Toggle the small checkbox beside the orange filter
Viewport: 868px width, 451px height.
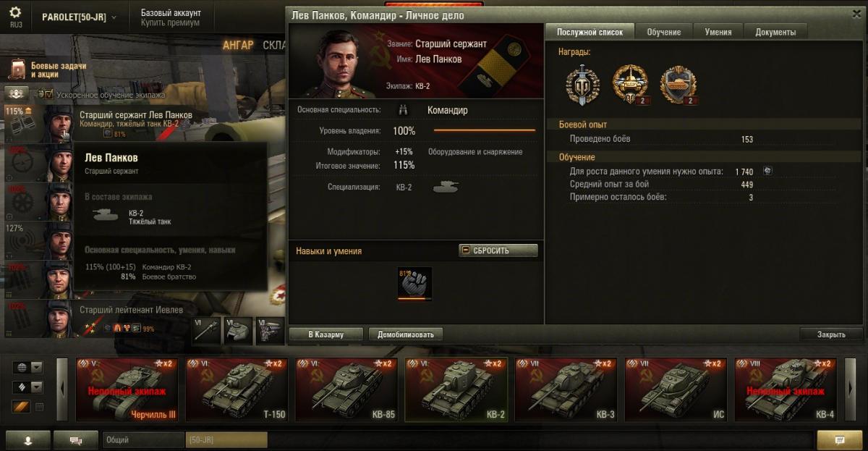40,407
